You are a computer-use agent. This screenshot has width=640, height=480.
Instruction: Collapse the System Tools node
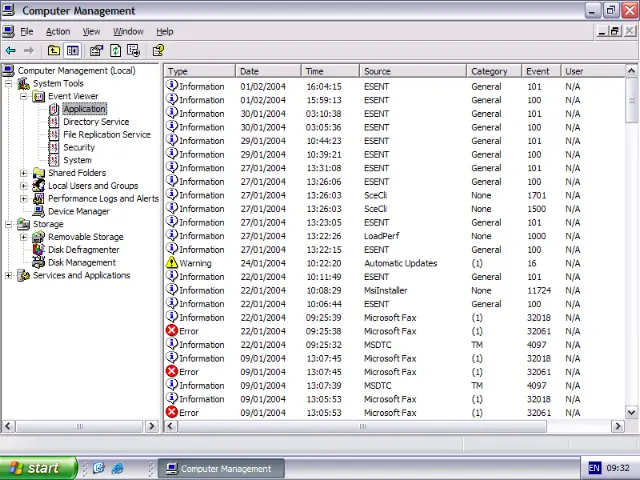click(9, 84)
